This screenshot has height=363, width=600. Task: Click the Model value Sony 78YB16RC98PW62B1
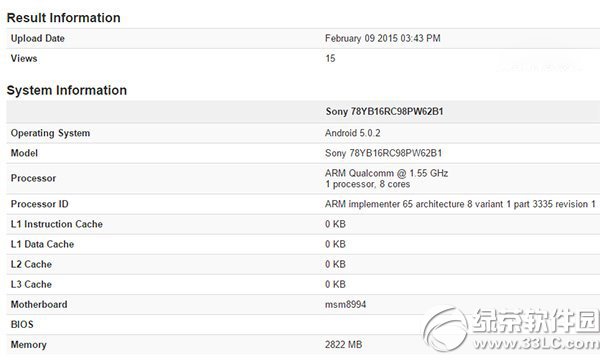(383, 153)
